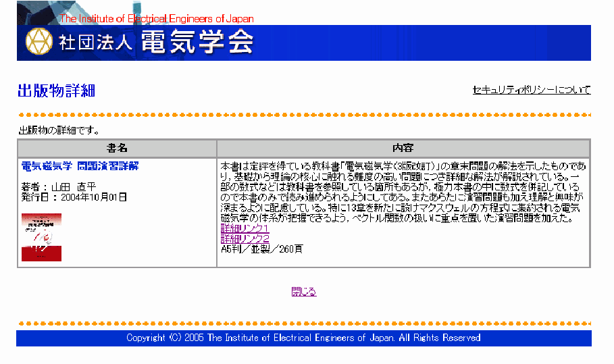The width and height of the screenshot is (614, 364).
Task: Click the red book cover thumbnail
Action: pyautogui.click(x=41, y=237)
